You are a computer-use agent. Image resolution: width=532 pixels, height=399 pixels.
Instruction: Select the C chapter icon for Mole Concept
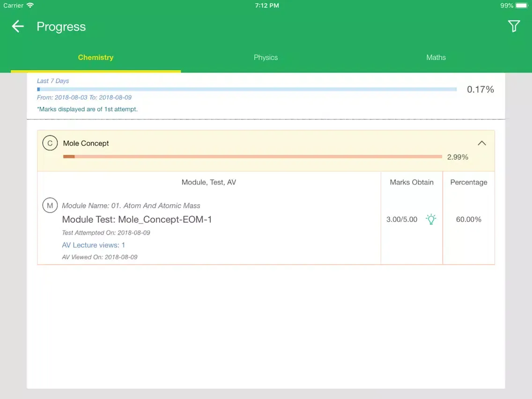[50, 143]
